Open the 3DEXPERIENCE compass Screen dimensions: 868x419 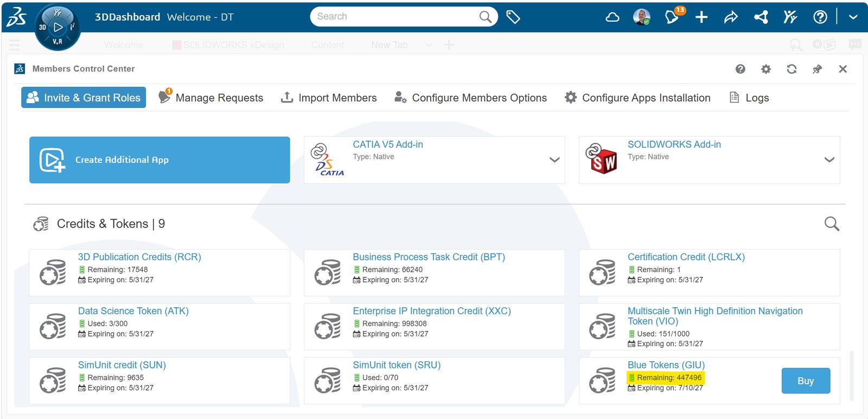[58, 28]
